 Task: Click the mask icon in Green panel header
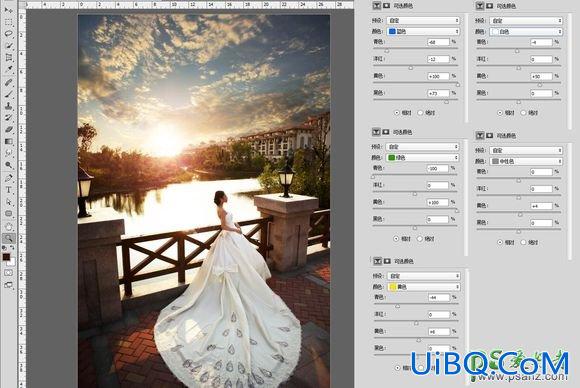[385, 132]
